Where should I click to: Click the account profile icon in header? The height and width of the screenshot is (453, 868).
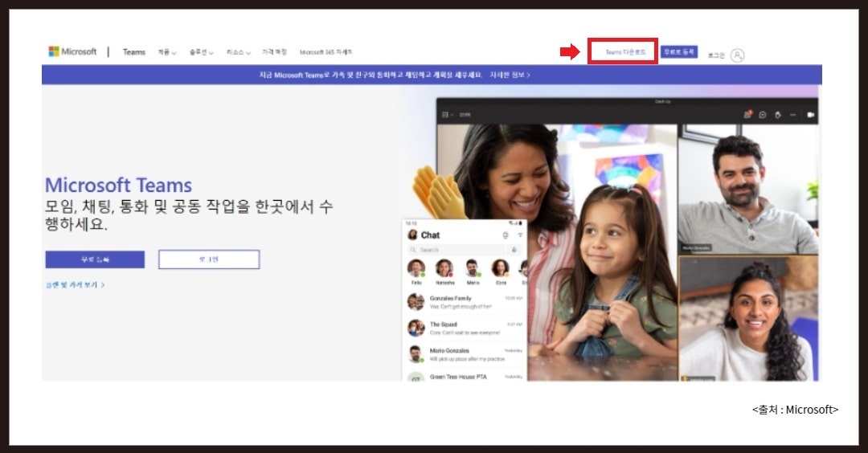[x=737, y=55]
